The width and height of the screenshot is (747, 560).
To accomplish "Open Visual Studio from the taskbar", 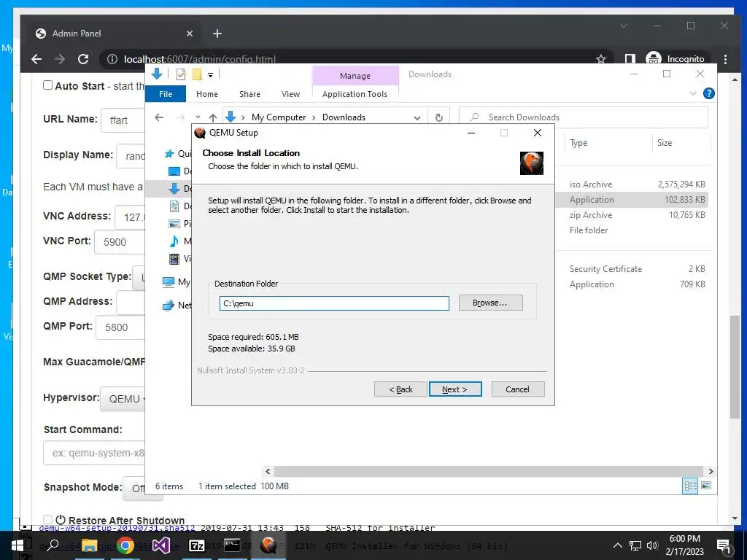I will coord(160,545).
